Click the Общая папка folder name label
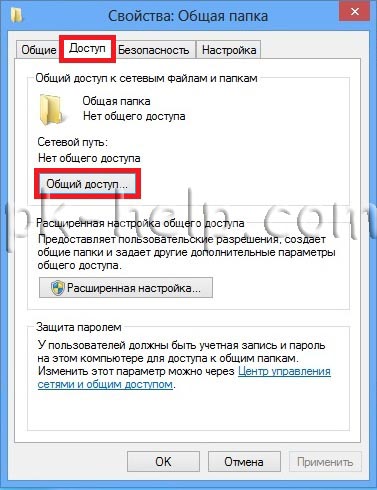The image size is (377, 490). [x=116, y=101]
